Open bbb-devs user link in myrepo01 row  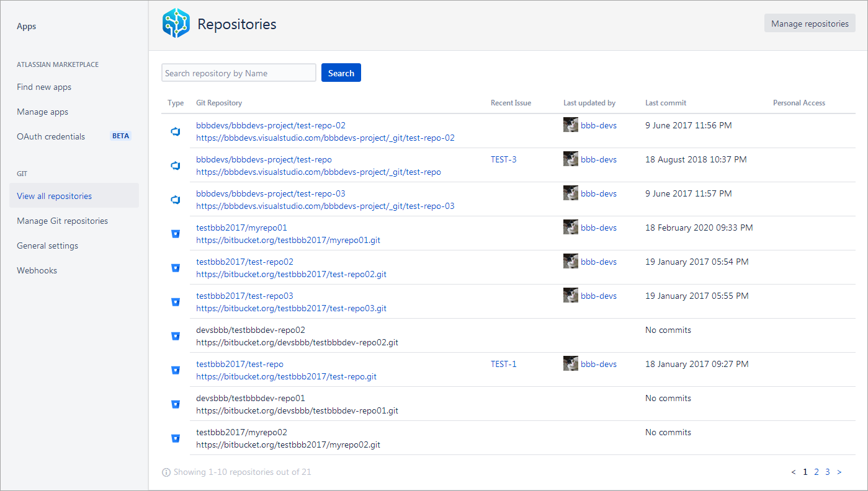coord(599,228)
